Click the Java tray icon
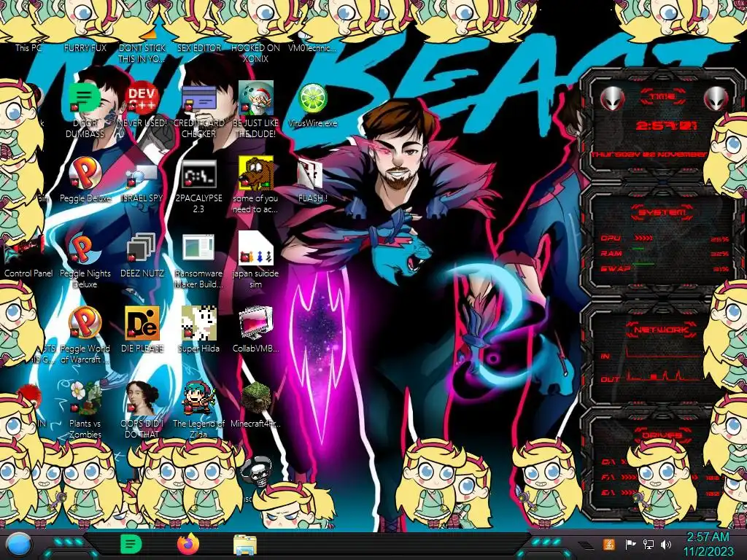This screenshot has width=747, height=560. (x=609, y=544)
